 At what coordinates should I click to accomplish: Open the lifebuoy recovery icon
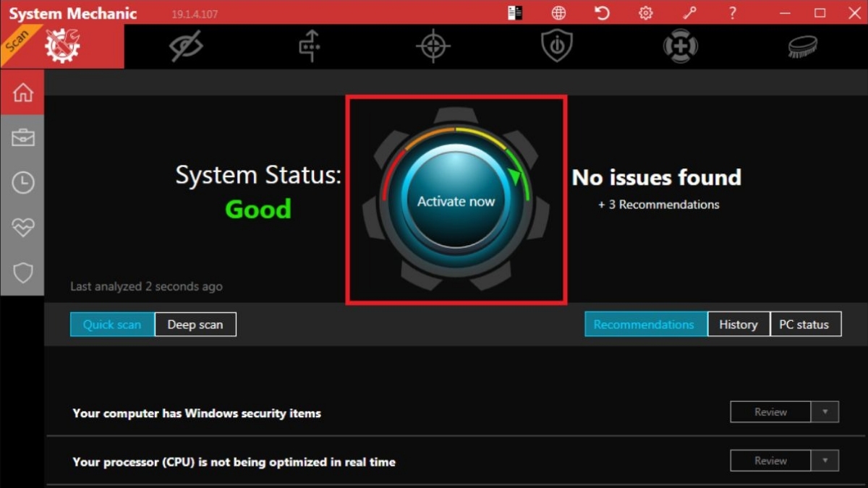681,46
